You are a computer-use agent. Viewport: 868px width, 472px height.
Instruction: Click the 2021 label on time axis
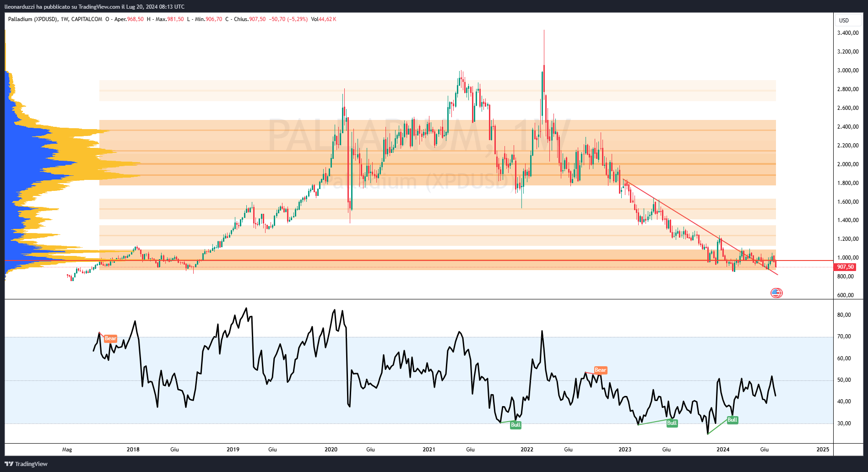pyautogui.click(x=429, y=450)
